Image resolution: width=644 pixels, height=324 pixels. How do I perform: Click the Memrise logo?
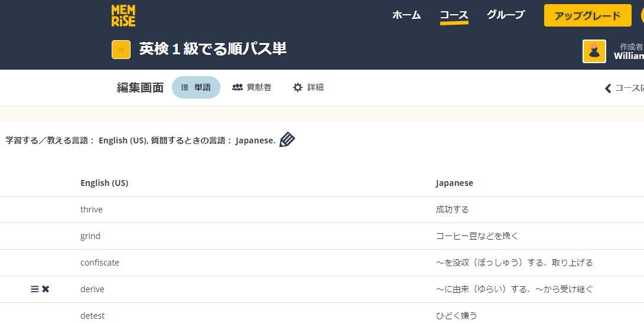(123, 15)
